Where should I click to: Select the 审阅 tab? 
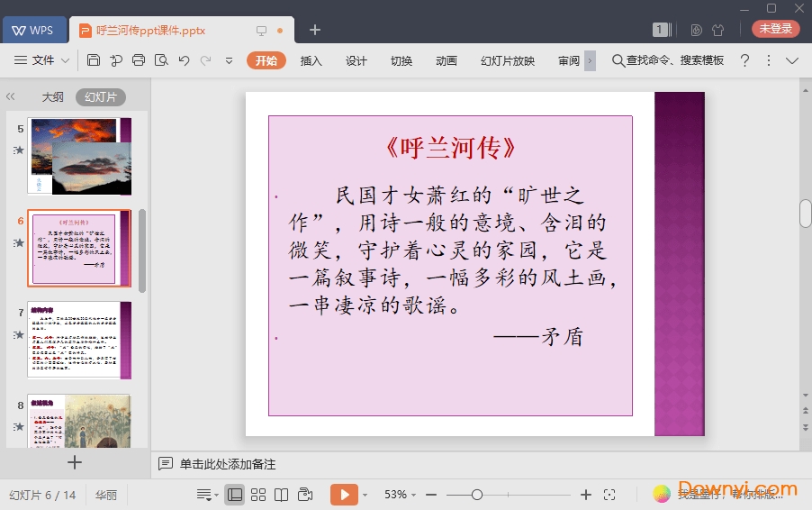click(x=569, y=60)
